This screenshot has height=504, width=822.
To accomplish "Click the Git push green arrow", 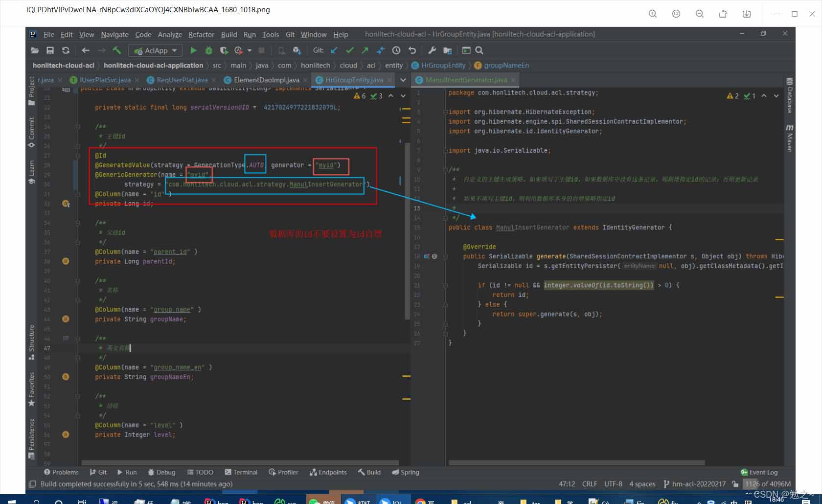I will click(x=365, y=50).
